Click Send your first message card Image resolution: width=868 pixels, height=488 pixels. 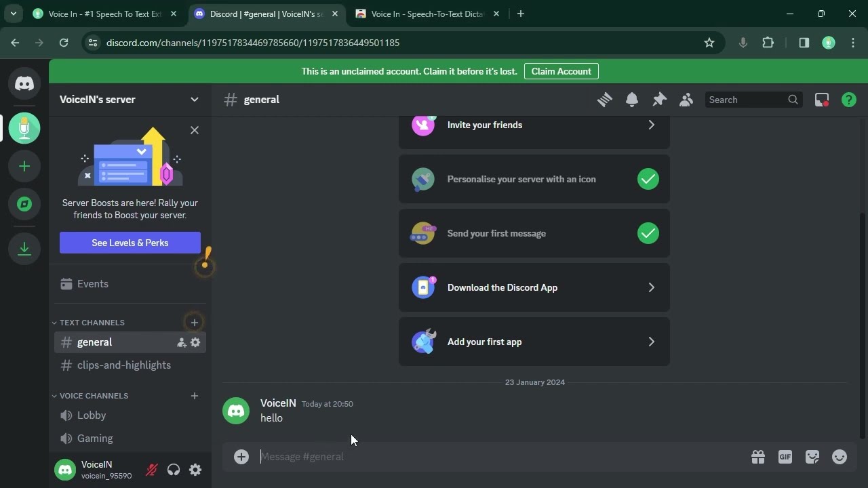tap(534, 233)
